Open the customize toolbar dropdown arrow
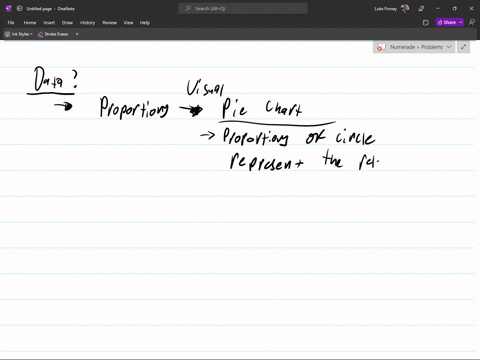Image resolution: width=480 pixels, height=360 pixels. click(x=77, y=34)
